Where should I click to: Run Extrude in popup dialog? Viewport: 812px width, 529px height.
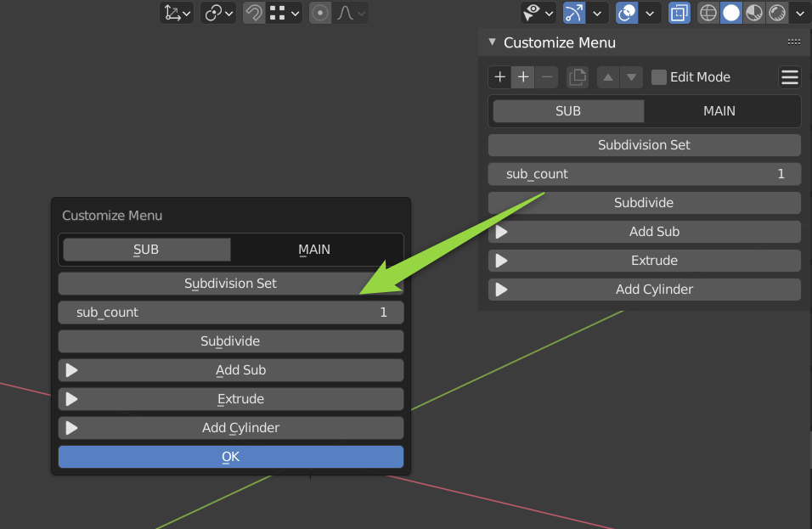click(x=231, y=399)
